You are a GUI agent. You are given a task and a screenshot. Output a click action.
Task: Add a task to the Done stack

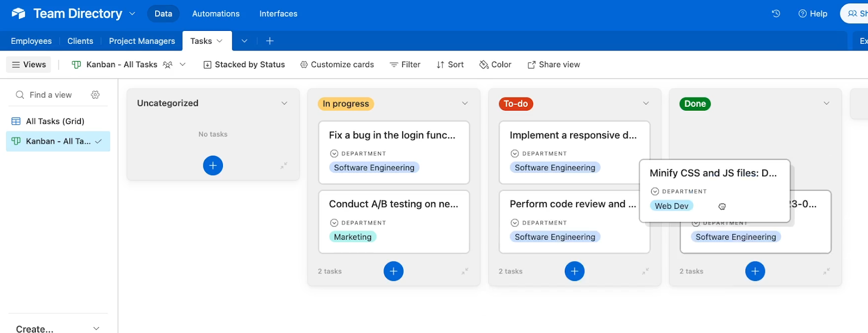pos(755,271)
